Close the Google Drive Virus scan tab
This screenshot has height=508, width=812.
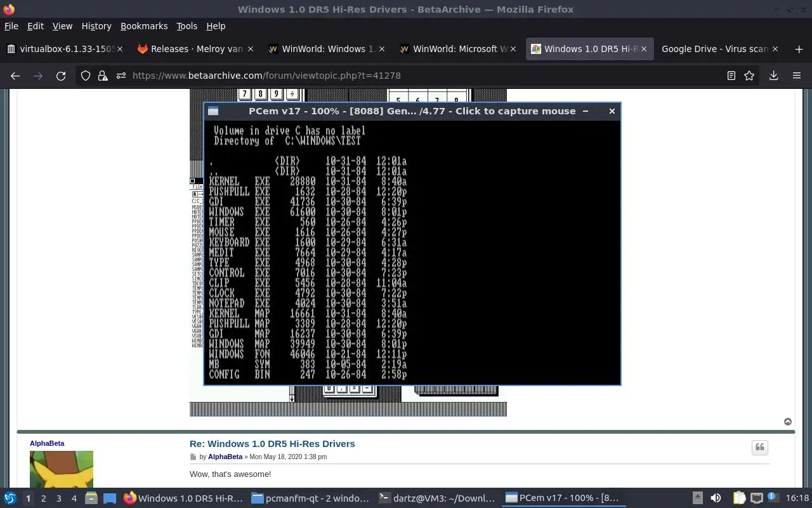pyautogui.click(x=775, y=49)
